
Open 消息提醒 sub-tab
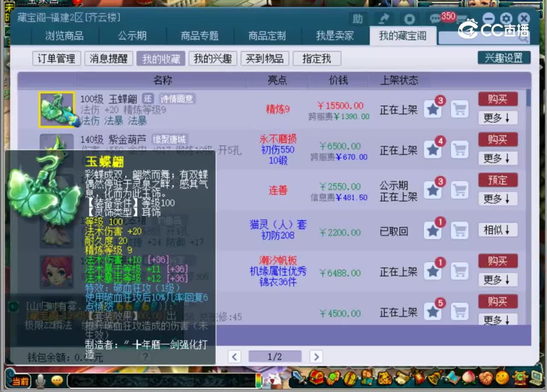109,59
